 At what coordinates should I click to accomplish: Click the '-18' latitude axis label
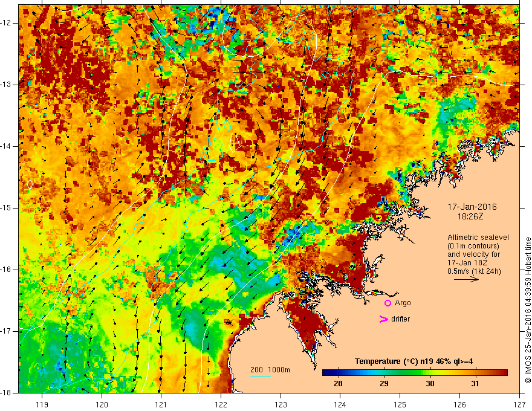(6, 393)
